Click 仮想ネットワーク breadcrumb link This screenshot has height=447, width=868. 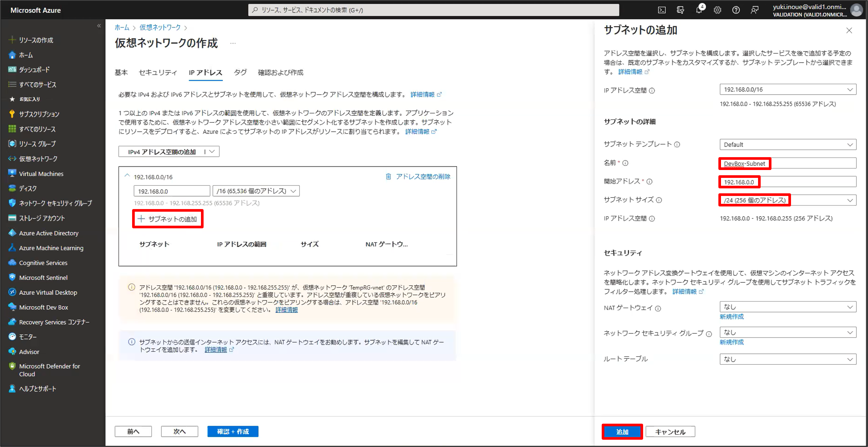160,27
